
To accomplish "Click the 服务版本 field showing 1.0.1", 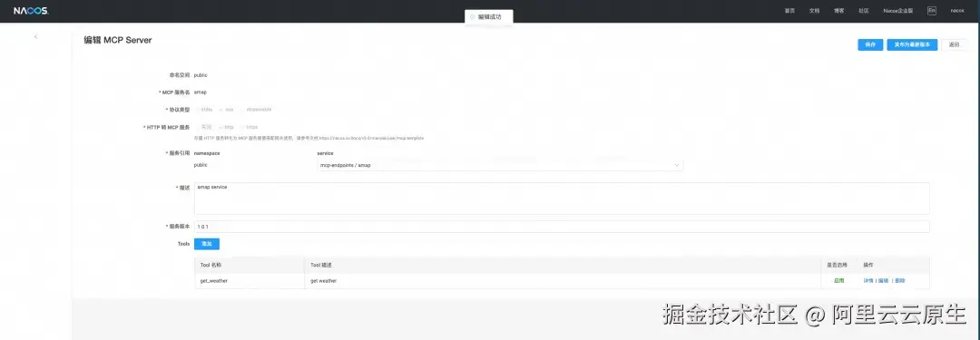I will (562, 227).
